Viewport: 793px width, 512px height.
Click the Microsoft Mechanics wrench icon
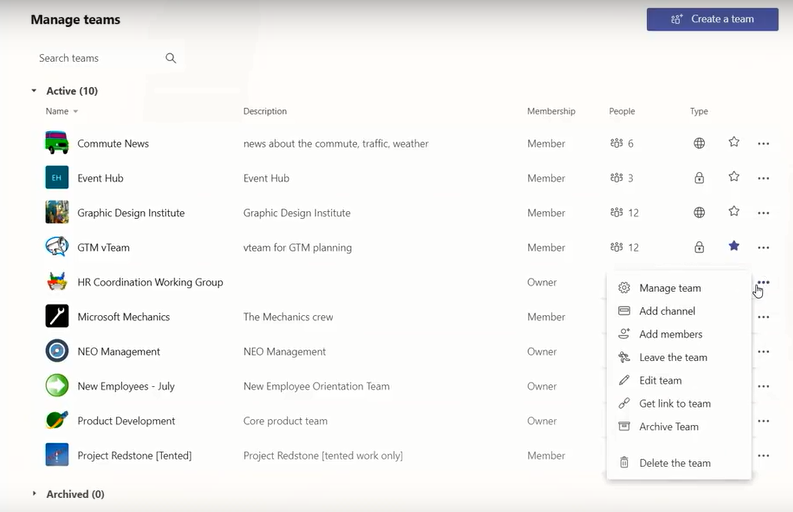[x=57, y=317]
